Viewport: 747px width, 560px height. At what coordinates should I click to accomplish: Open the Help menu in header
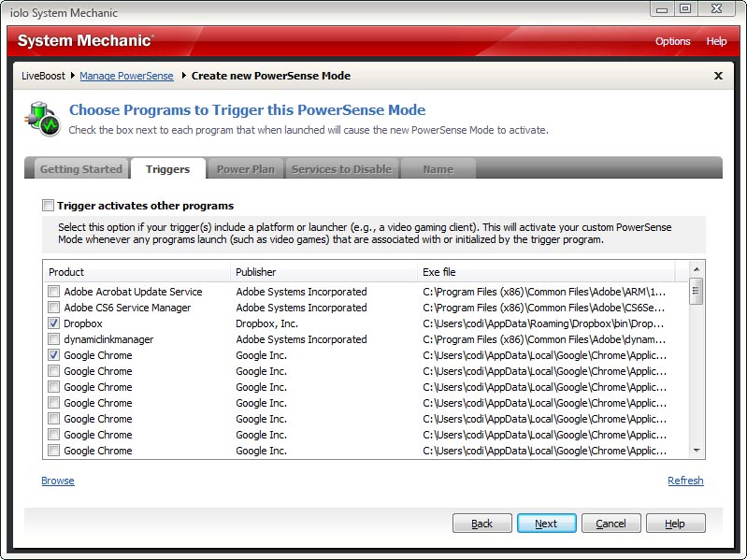[x=716, y=41]
